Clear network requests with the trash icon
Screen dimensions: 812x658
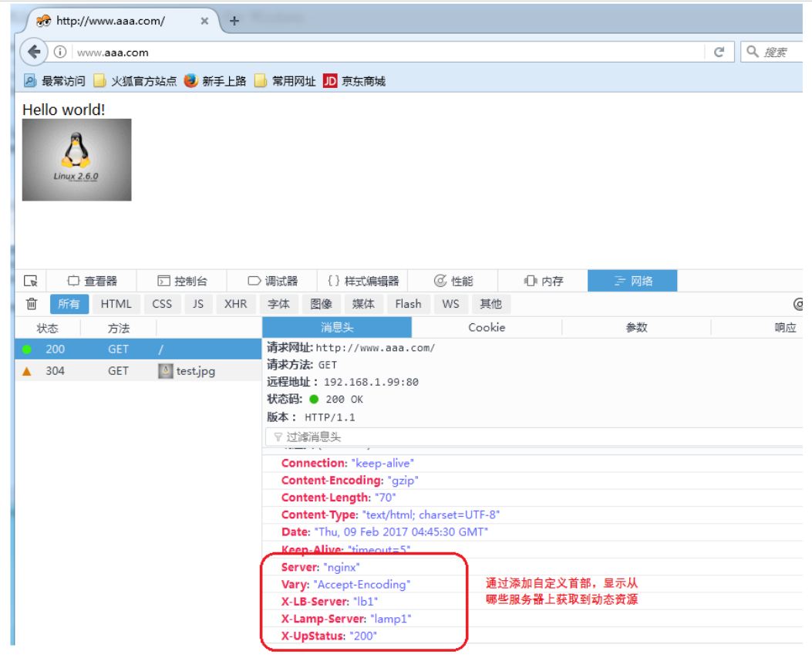[32, 304]
